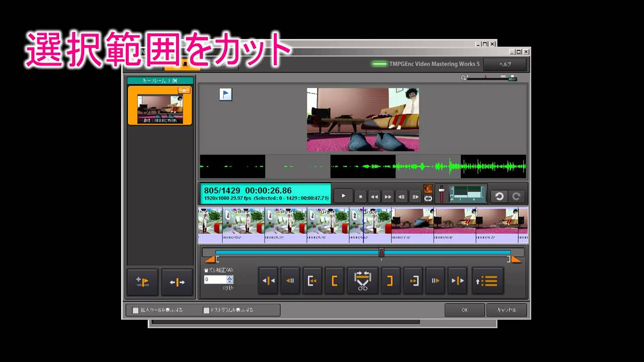Screen dimensions: 644x362
Task: Jump to selection start bracket-arrow button
Action: coord(312,281)
